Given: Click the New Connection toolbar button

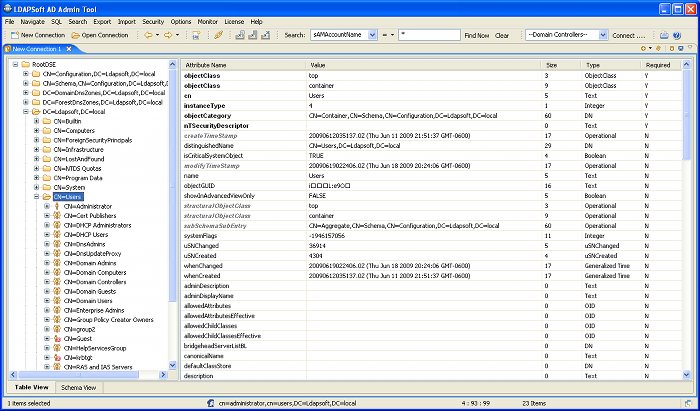Looking at the screenshot, I should click(x=36, y=35).
